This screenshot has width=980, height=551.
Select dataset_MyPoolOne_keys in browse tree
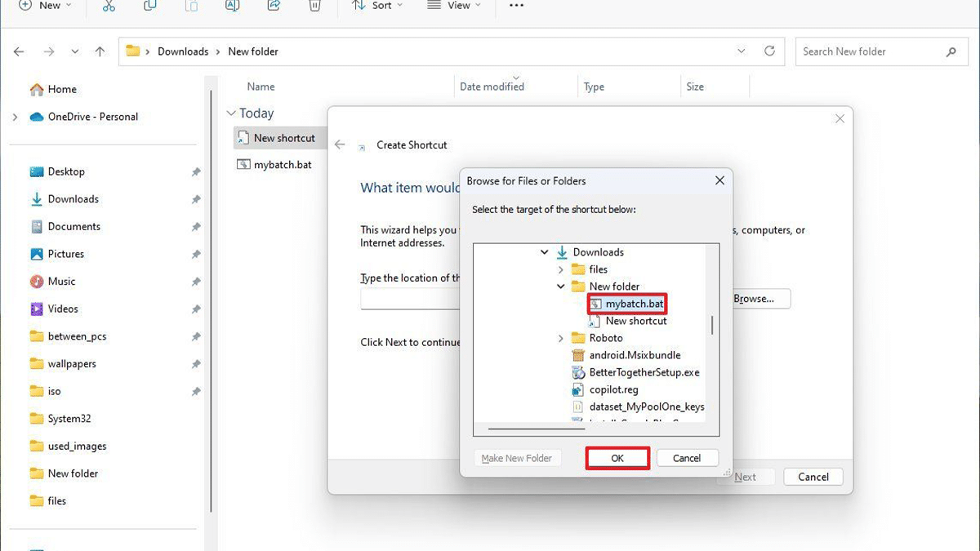(638, 407)
